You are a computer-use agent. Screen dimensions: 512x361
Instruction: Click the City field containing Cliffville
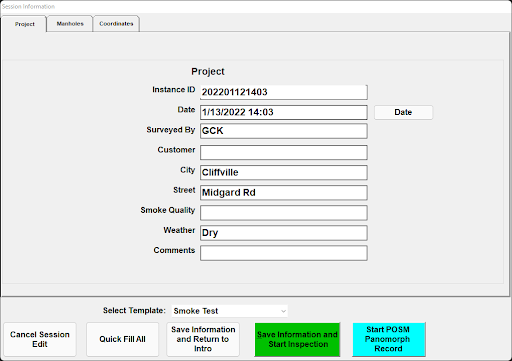[x=284, y=172]
